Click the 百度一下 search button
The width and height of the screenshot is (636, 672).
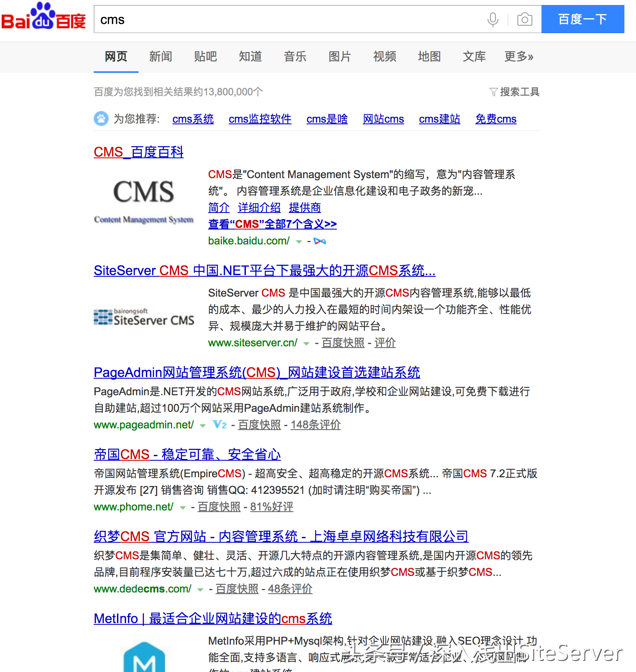click(583, 19)
